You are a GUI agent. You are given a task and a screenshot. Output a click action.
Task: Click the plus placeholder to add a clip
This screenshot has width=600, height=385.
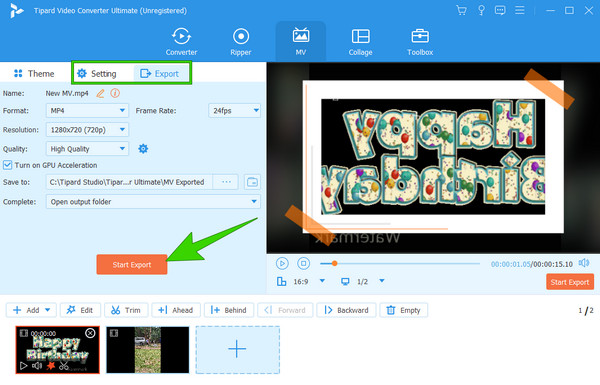238,349
